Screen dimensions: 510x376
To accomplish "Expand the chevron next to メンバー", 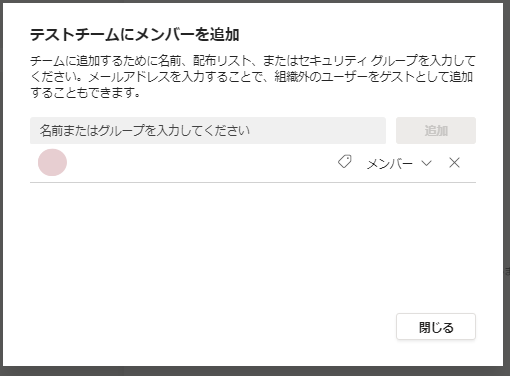I will [426, 163].
